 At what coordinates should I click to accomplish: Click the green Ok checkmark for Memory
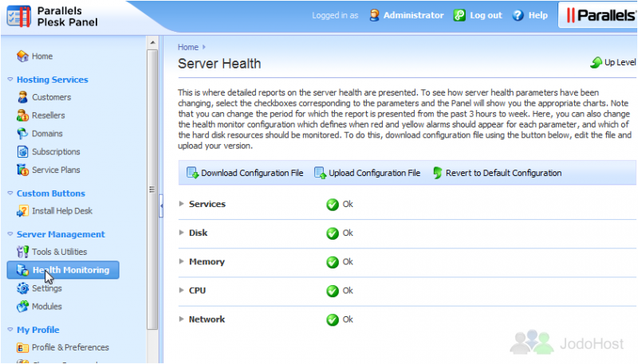coord(333,262)
